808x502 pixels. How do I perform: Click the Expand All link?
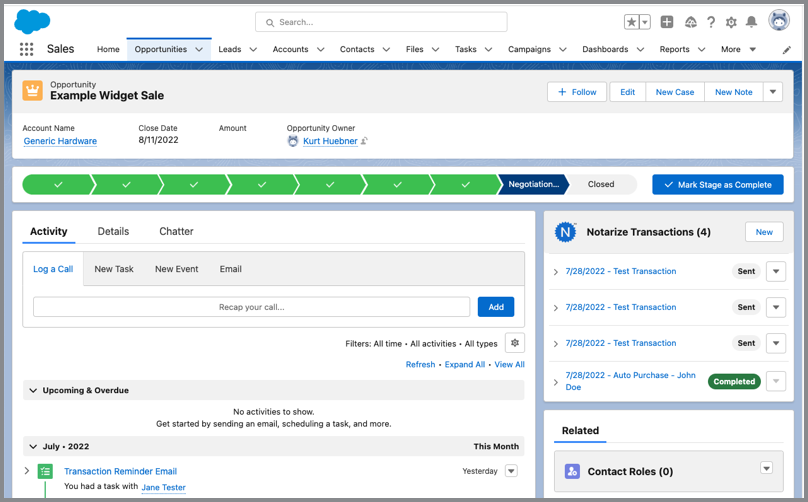tap(465, 364)
